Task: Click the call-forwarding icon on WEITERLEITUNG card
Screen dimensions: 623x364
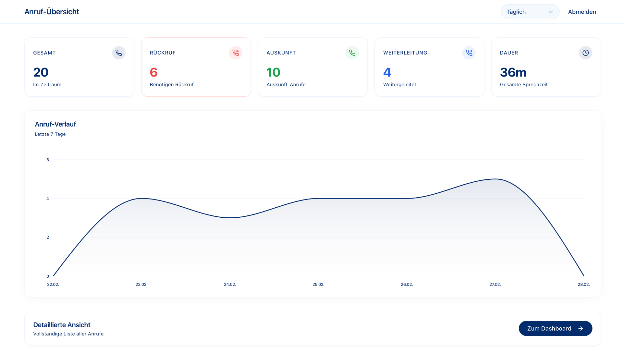Action: (469, 53)
